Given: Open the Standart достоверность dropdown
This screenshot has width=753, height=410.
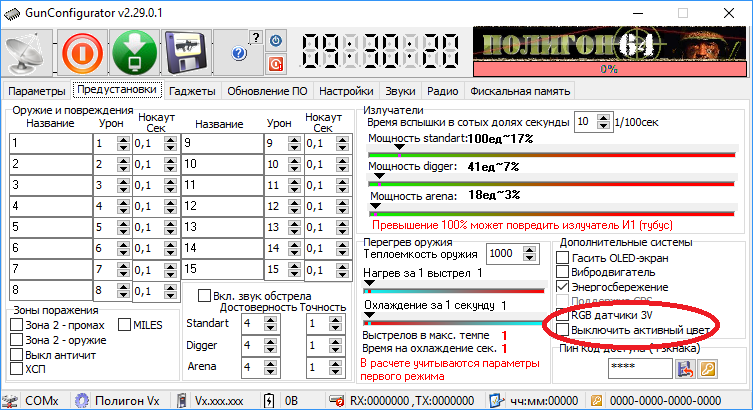Looking at the screenshot, I should pyautogui.click(x=258, y=323).
